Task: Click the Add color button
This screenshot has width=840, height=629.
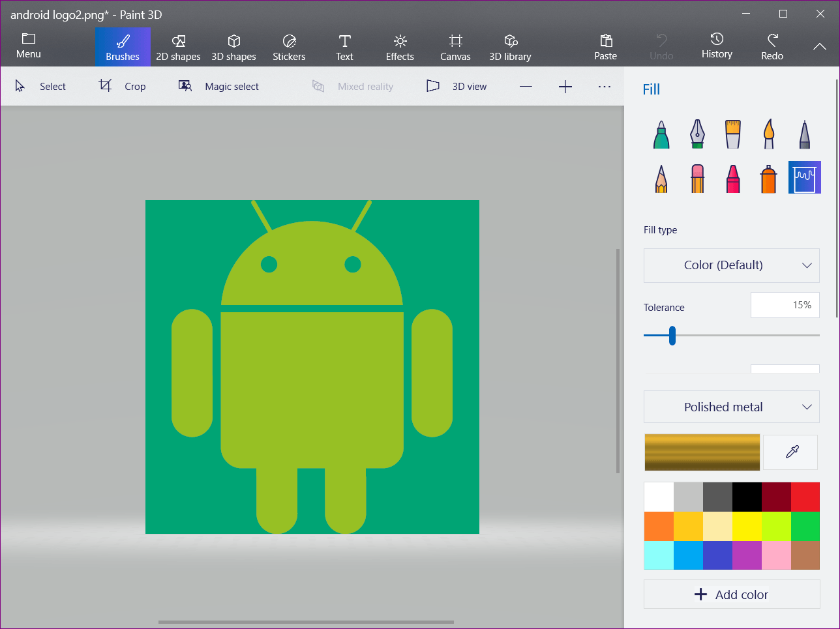Action: point(731,594)
